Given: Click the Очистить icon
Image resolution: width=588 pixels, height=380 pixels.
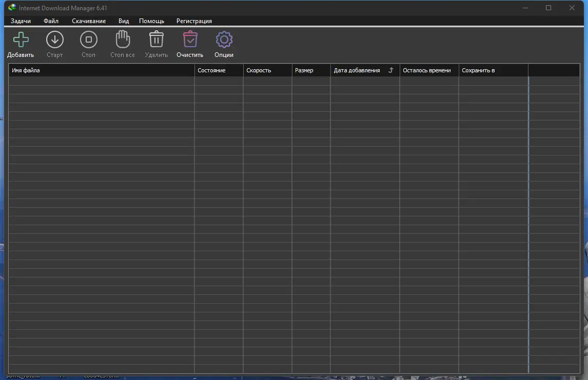Looking at the screenshot, I should (x=190, y=39).
